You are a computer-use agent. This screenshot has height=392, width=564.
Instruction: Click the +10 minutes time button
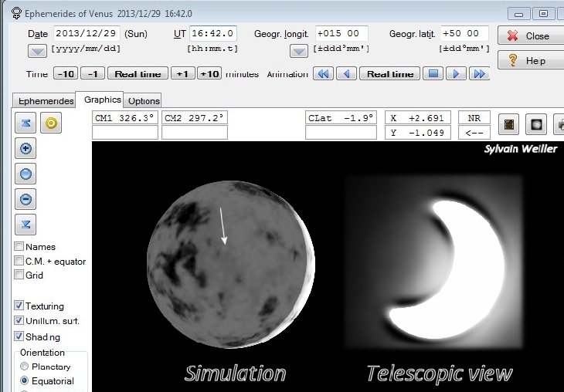point(209,74)
